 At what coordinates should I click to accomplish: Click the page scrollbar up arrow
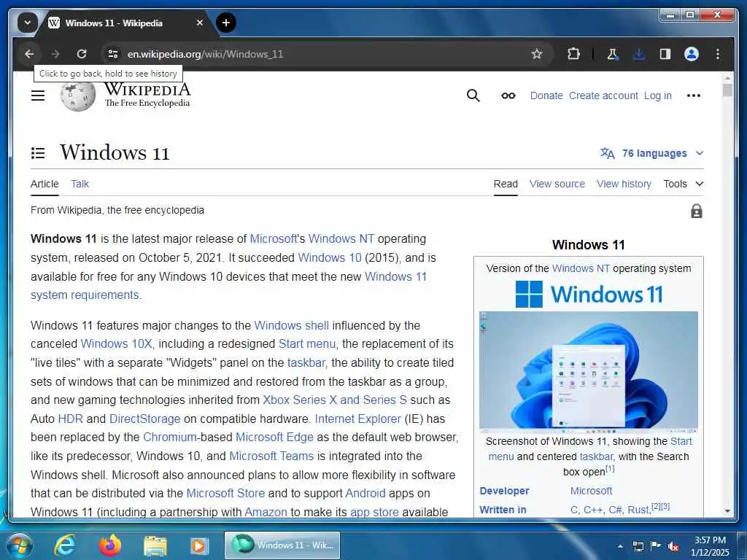coord(727,77)
